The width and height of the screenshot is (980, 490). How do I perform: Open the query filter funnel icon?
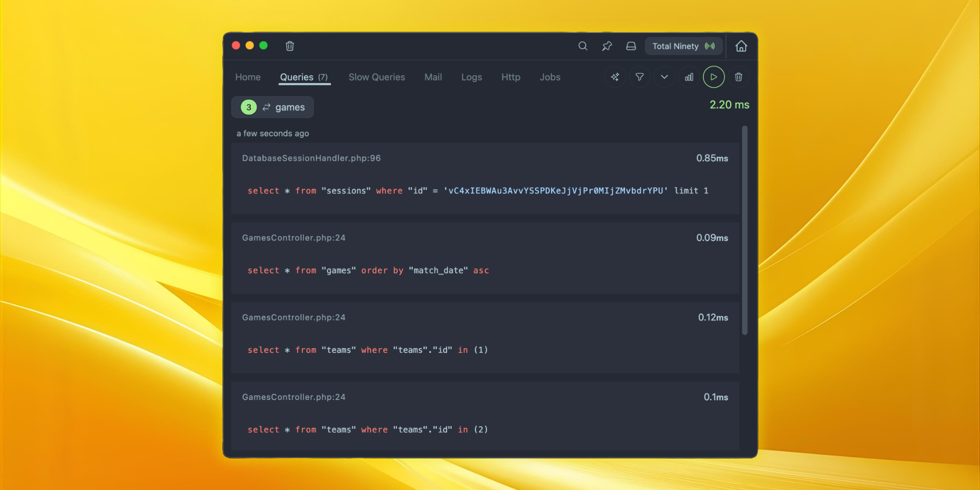640,77
